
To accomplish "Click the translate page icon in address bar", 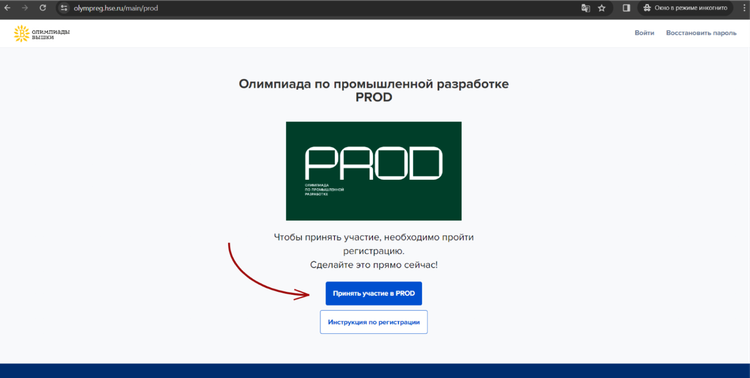I will click(x=585, y=8).
